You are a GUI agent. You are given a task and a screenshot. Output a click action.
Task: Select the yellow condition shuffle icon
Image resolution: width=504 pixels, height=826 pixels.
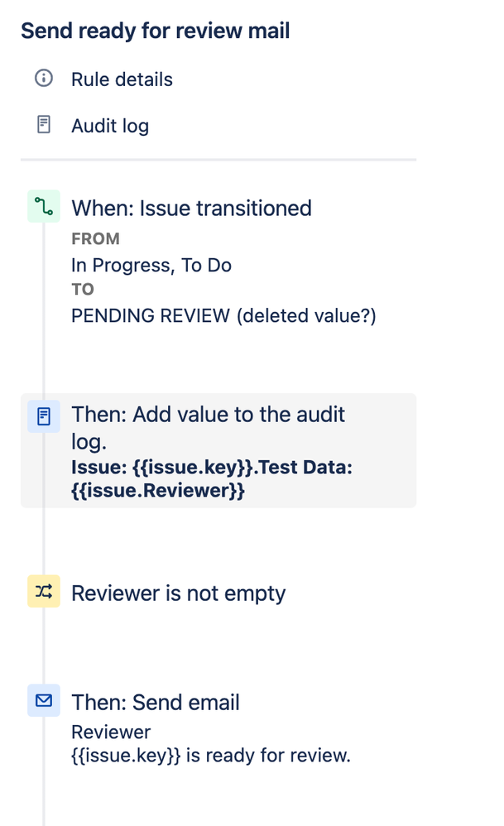[44, 591]
